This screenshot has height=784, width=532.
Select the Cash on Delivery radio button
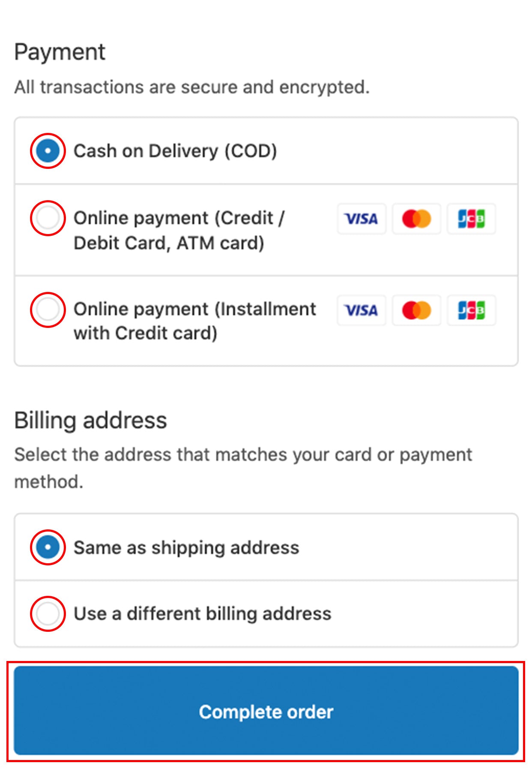pyautogui.click(x=48, y=151)
